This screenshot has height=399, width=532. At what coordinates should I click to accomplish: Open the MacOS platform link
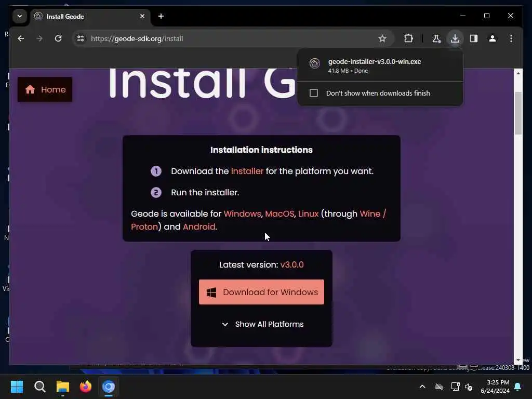pyautogui.click(x=280, y=214)
